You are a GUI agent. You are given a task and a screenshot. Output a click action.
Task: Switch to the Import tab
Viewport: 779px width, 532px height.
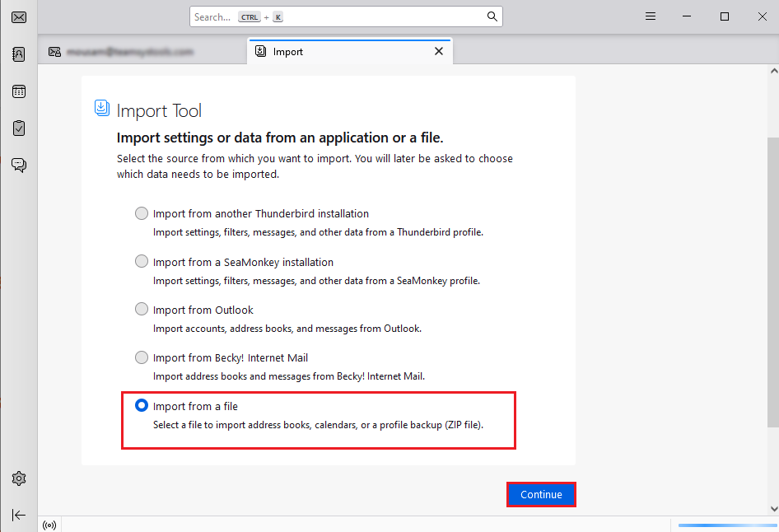[x=350, y=52]
